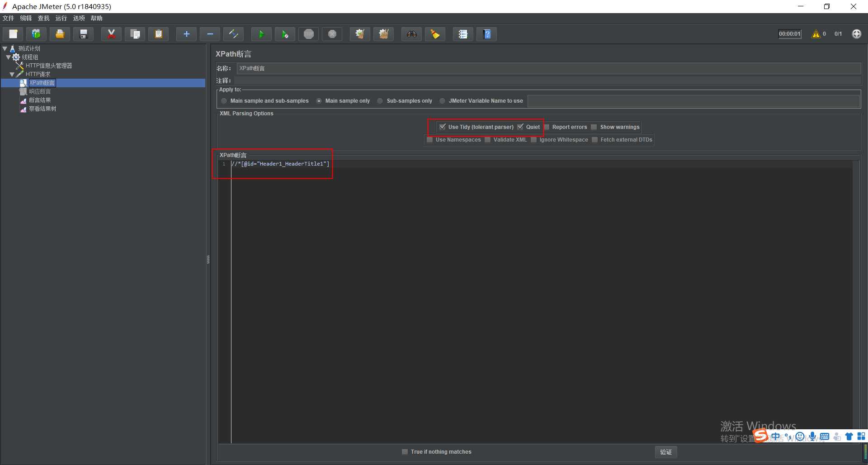Image resolution: width=868 pixels, height=465 pixels.
Task: Click the 名称 name input field
Action: pyautogui.click(x=549, y=68)
